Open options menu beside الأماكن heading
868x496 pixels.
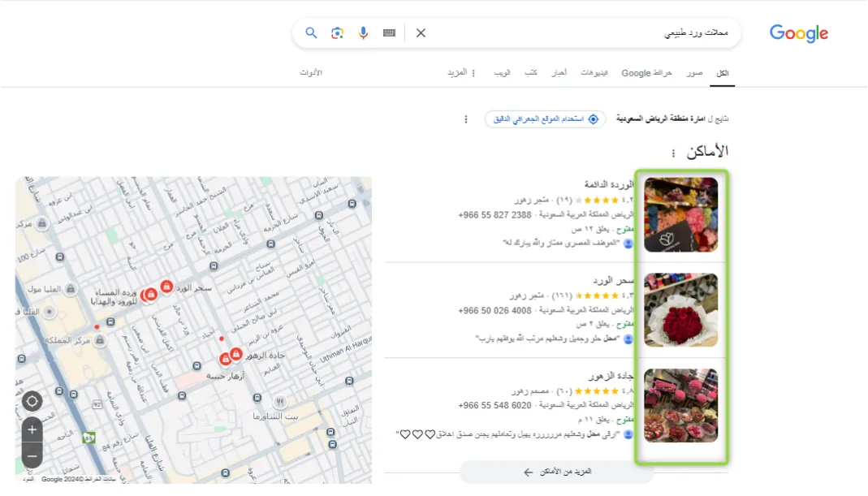coord(673,153)
